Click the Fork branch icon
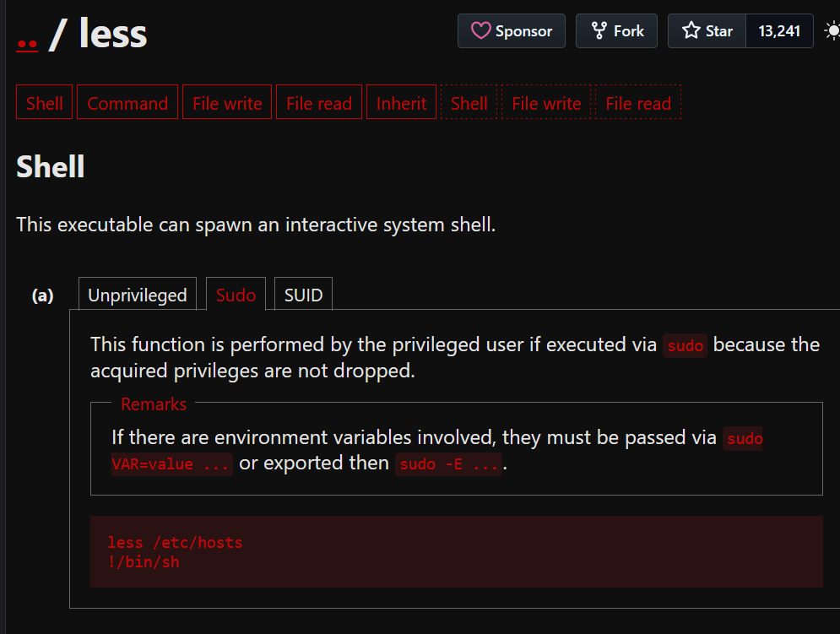The width and height of the screenshot is (840, 634). pos(599,30)
